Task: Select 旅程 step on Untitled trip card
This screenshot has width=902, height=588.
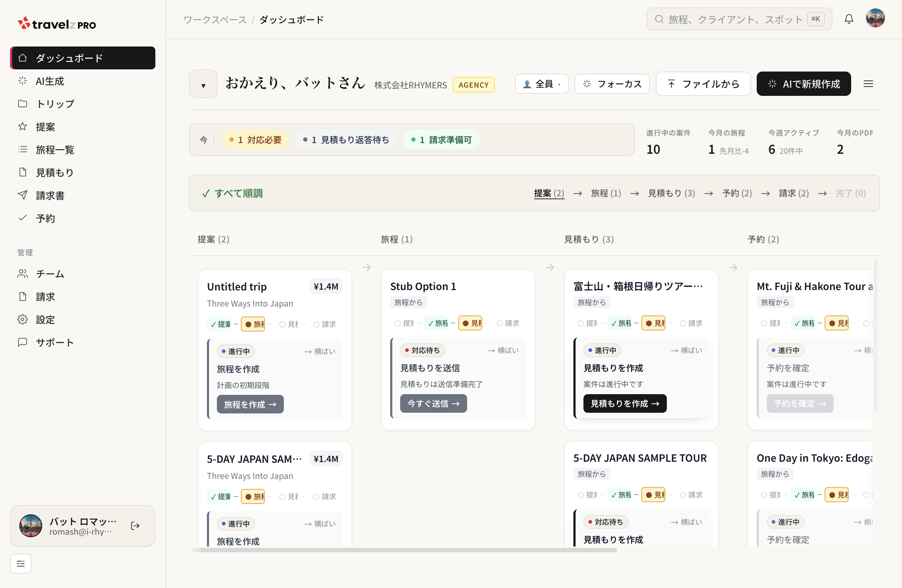Action: (253, 324)
